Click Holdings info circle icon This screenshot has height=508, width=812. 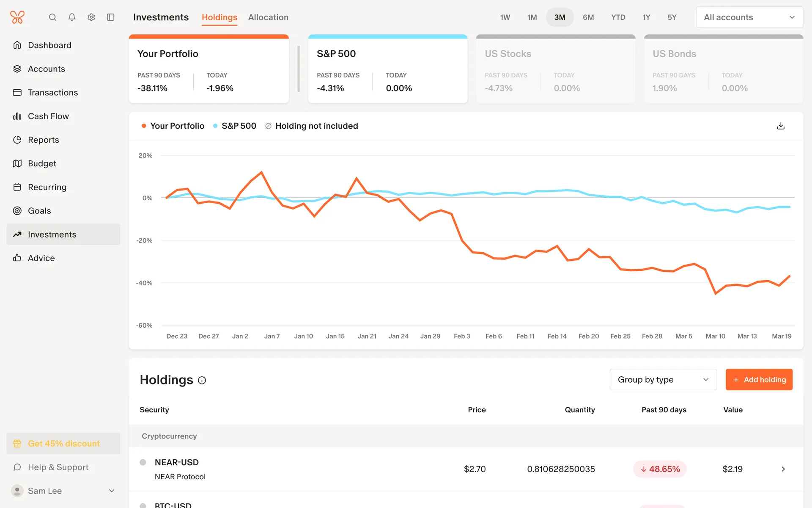(202, 381)
